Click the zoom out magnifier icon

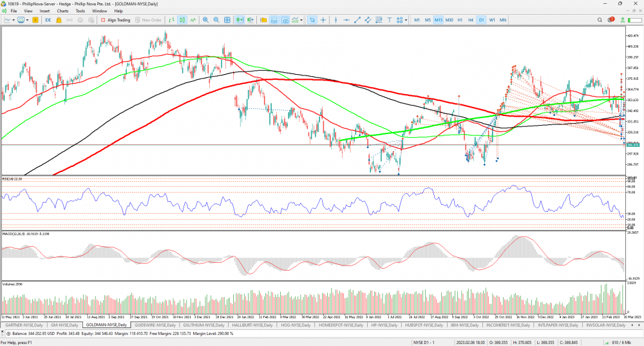[x=216, y=20]
